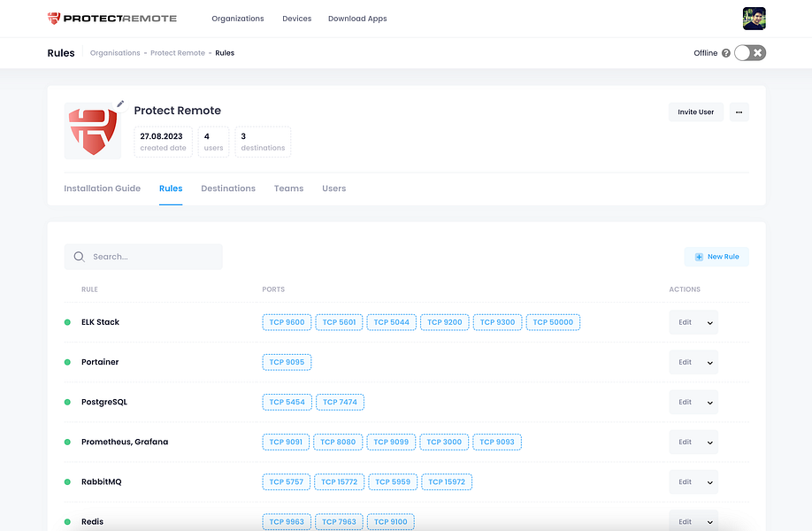812x531 pixels.
Task: Click the 3 destinations stat box
Action: (x=263, y=142)
